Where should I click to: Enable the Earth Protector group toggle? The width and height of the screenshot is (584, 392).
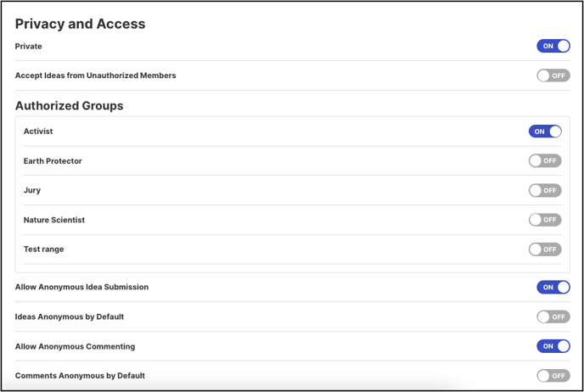click(545, 161)
